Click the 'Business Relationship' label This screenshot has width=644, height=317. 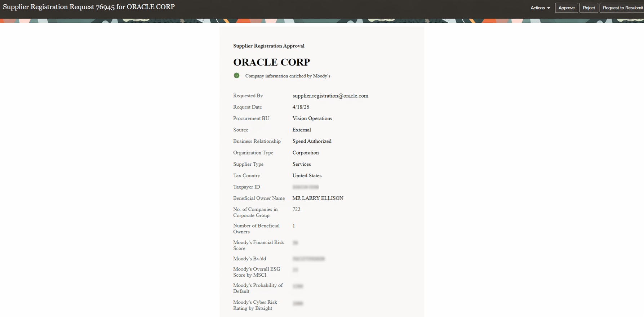coord(257,141)
